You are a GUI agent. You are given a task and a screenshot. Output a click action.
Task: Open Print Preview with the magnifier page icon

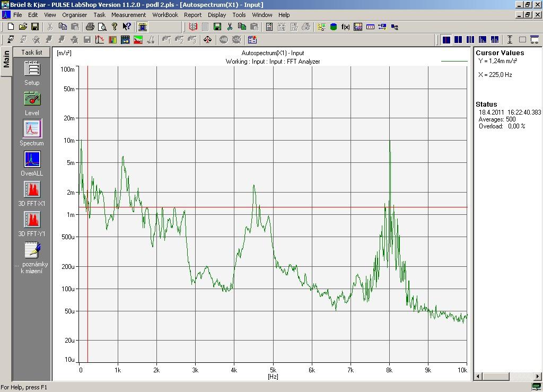click(102, 27)
